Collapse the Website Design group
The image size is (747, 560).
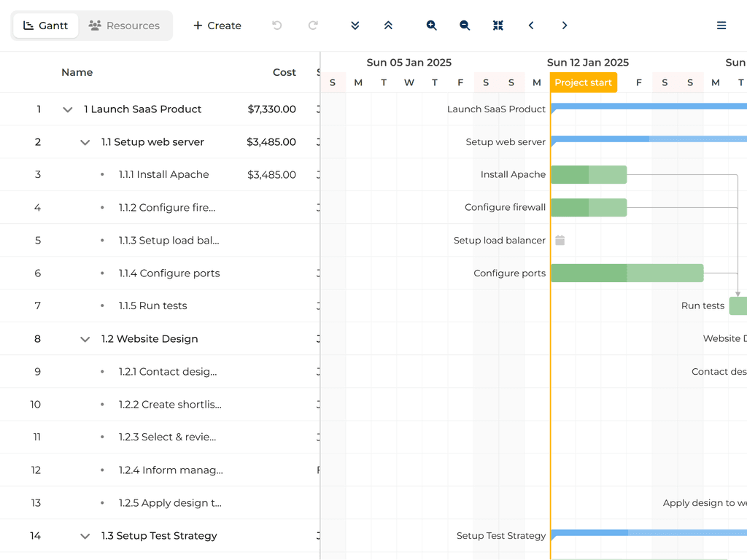pos(85,339)
